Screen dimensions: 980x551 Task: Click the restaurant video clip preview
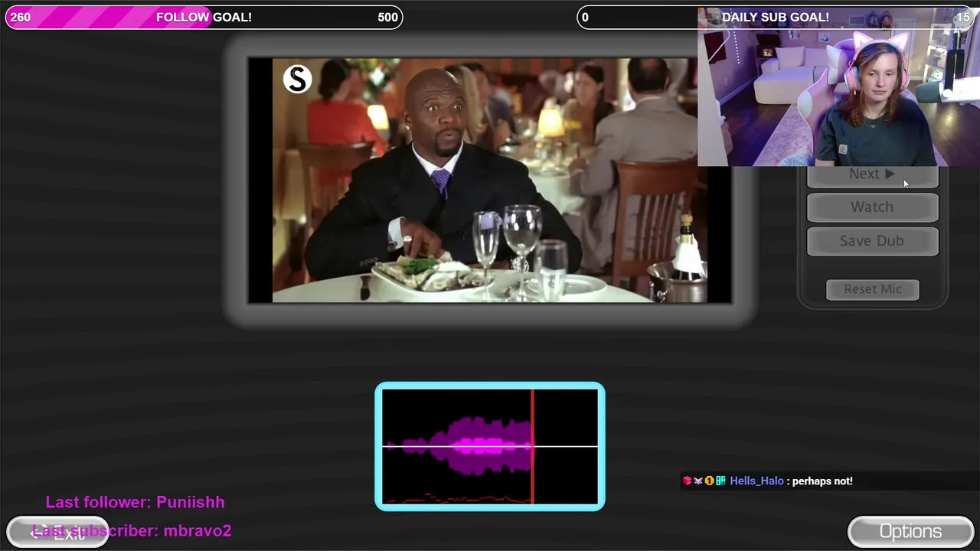pyautogui.click(x=490, y=181)
